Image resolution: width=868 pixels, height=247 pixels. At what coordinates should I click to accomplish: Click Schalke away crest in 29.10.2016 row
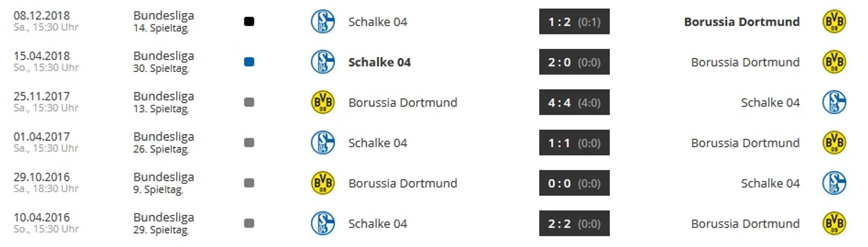[x=834, y=183]
